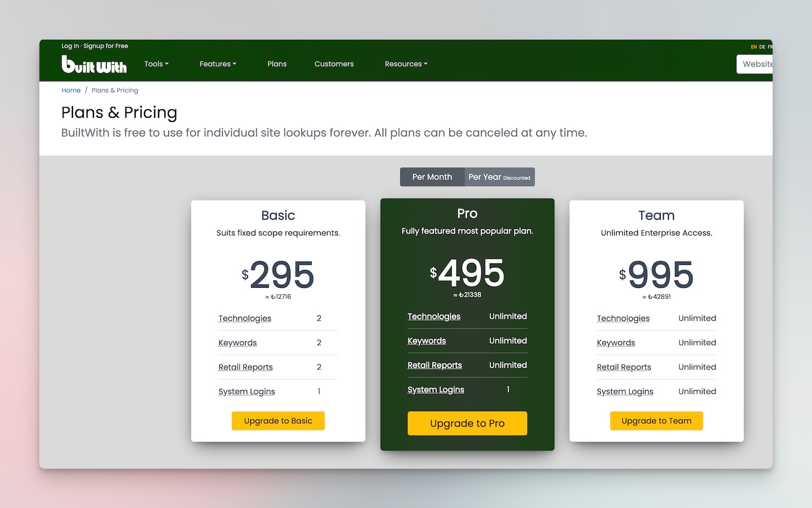Click Upgrade to Basic
The image size is (812, 508).
tap(278, 420)
